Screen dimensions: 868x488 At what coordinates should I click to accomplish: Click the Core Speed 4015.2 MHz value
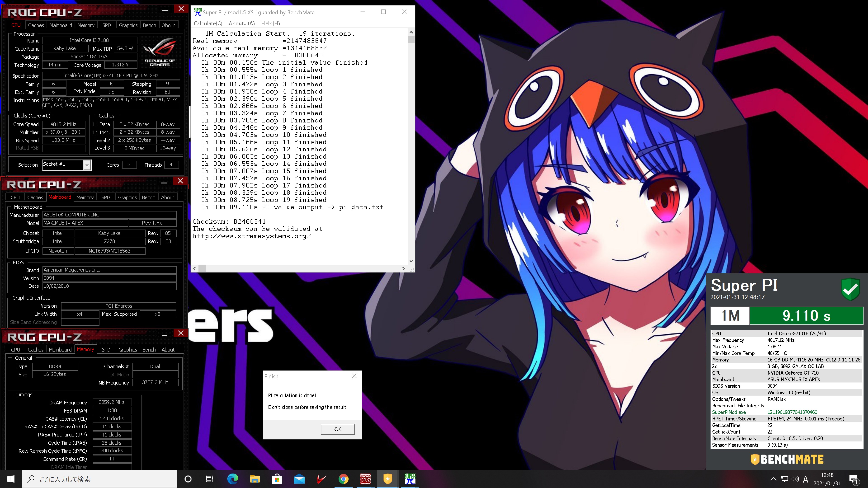click(x=63, y=124)
